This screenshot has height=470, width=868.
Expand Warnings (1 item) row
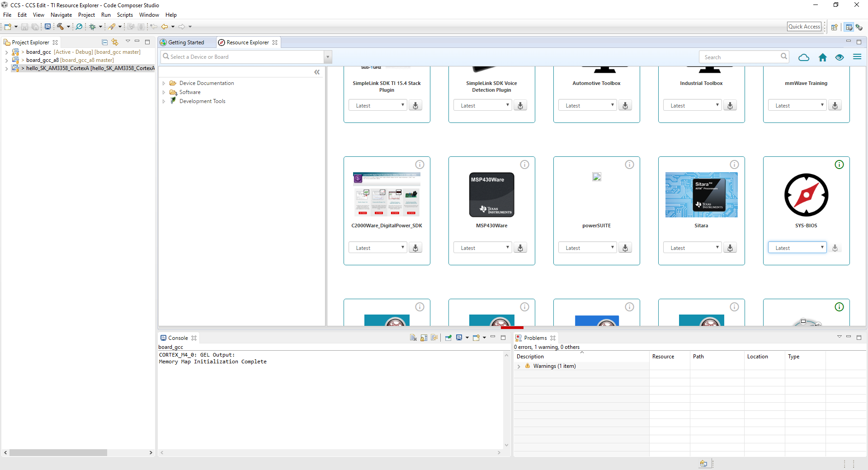tap(519, 367)
